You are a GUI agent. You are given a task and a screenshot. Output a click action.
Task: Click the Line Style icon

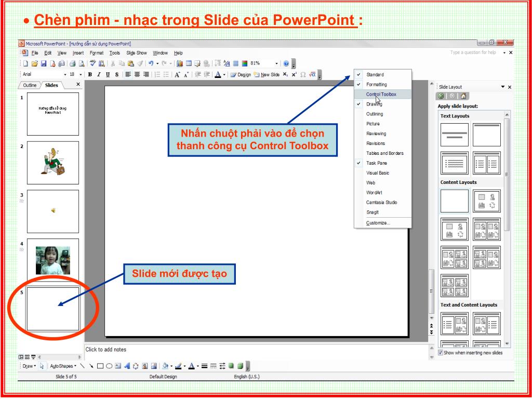204,366
